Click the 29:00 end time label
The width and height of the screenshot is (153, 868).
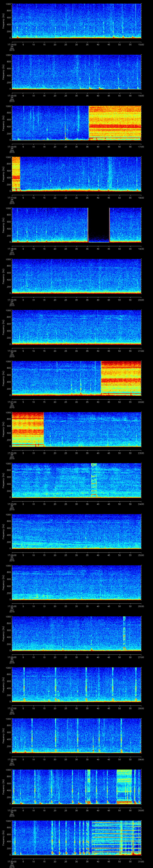pyautogui.click(x=141, y=760)
